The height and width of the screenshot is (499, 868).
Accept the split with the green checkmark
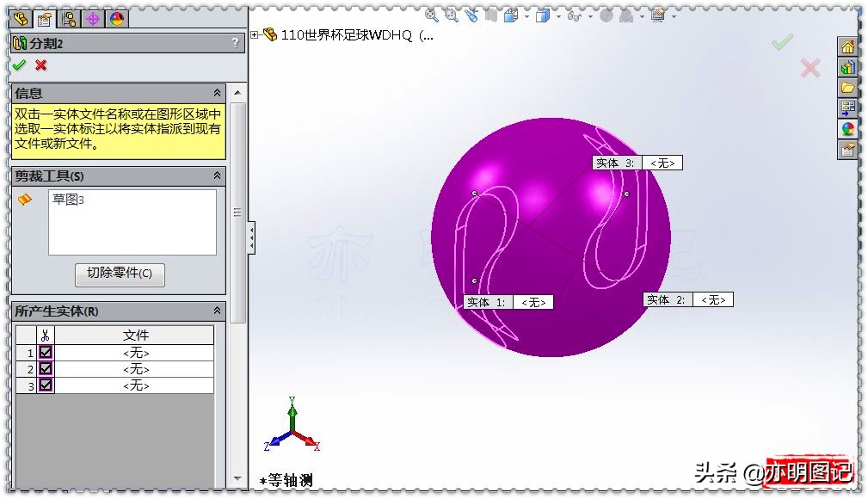click(x=19, y=65)
